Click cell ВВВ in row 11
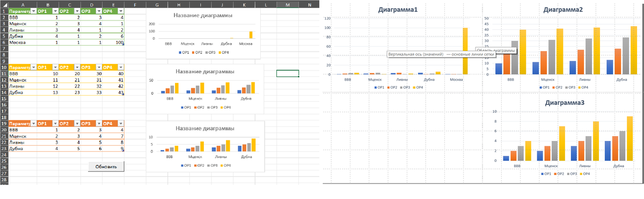The image size is (644, 199). (23, 74)
